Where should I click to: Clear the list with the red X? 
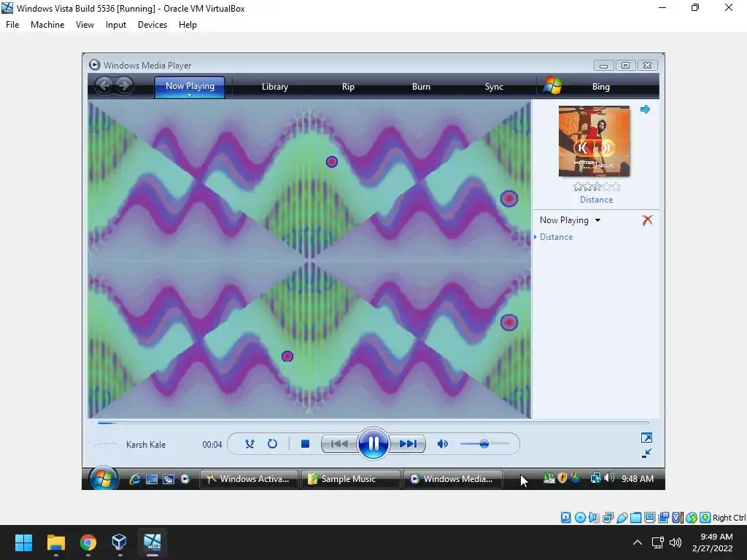pyautogui.click(x=648, y=220)
